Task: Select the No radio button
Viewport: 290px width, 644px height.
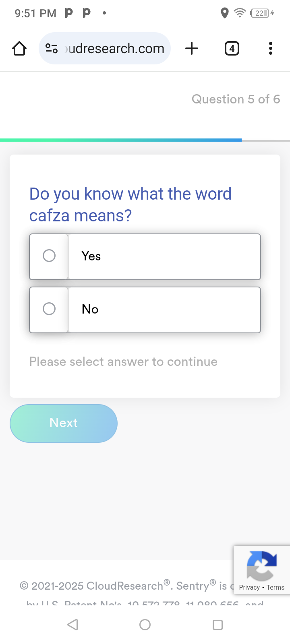Action: click(x=48, y=309)
